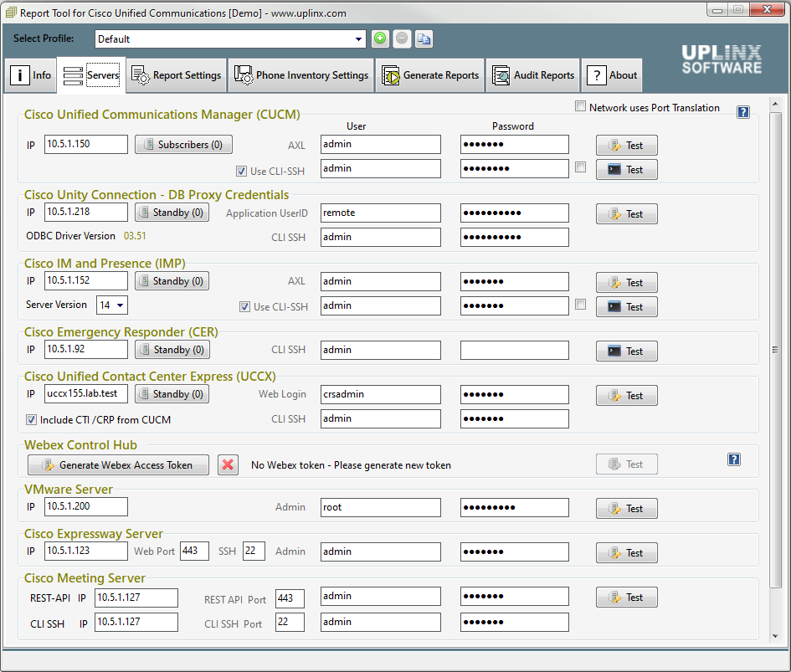Open the Audit Reports tab
The image size is (791, 672).
533,75
